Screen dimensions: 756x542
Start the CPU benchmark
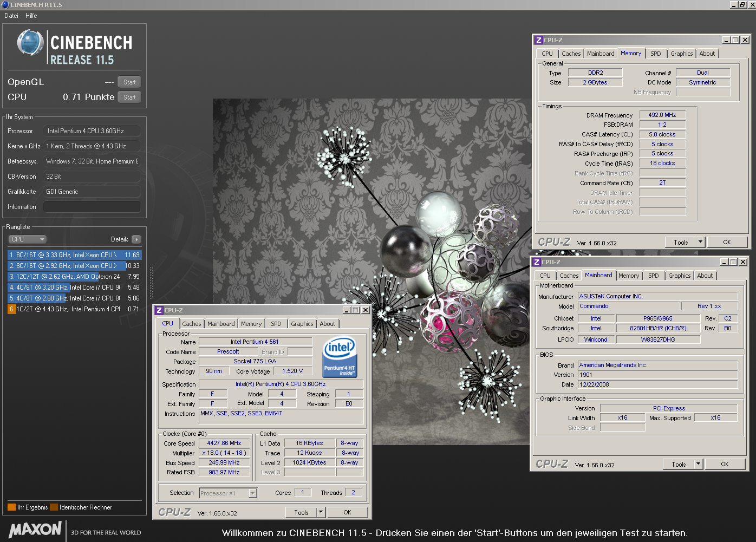(x=129, y=97)
